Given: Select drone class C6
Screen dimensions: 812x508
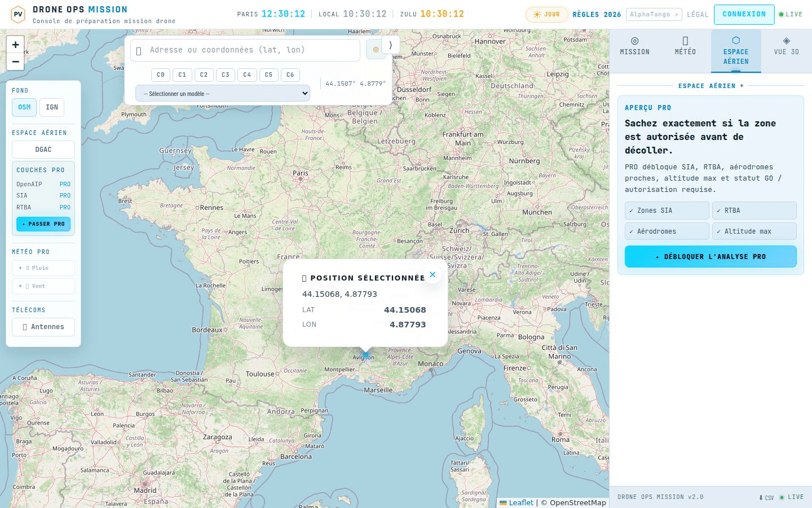Looking at the screenshot, I should 290,75.
